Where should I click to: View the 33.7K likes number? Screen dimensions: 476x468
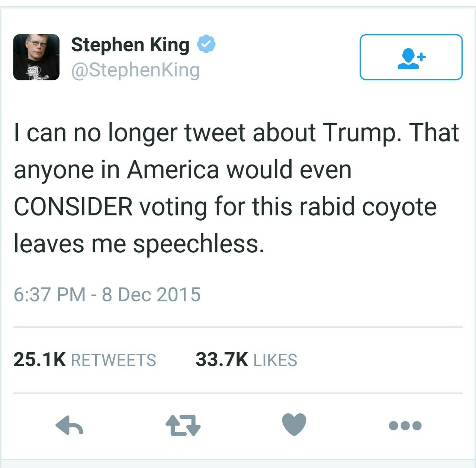pos(222,360)
